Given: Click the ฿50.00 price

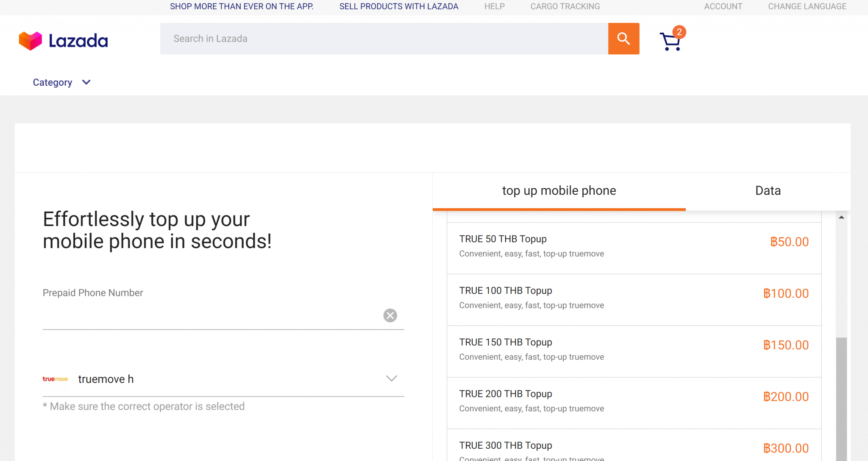Looking at the screenshot, I should (x=789, y=242).
